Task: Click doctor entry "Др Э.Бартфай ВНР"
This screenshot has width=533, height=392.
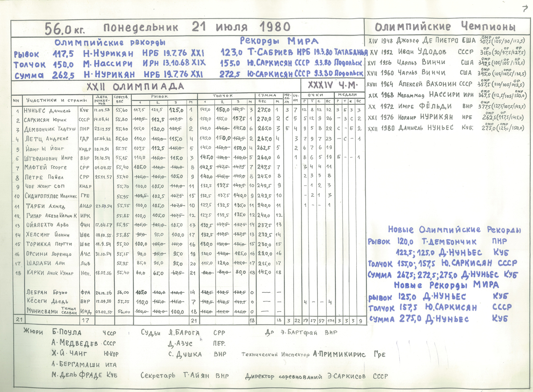Action: point(301,332)
